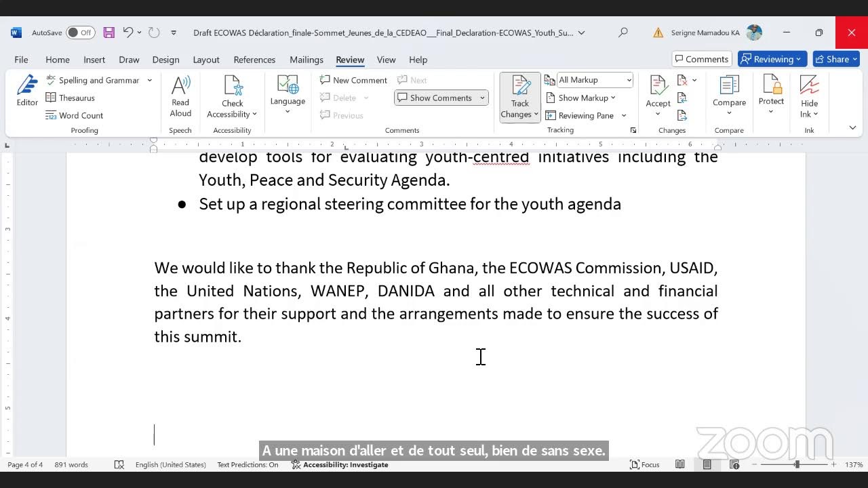Open the undo history dropdown arrow

(139, 33)
